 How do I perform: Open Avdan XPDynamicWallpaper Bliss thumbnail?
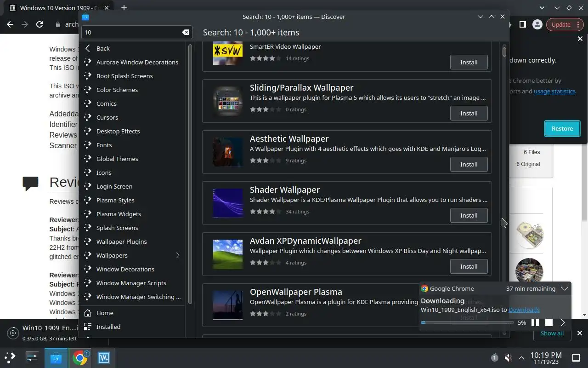click(x=227, y=254)
